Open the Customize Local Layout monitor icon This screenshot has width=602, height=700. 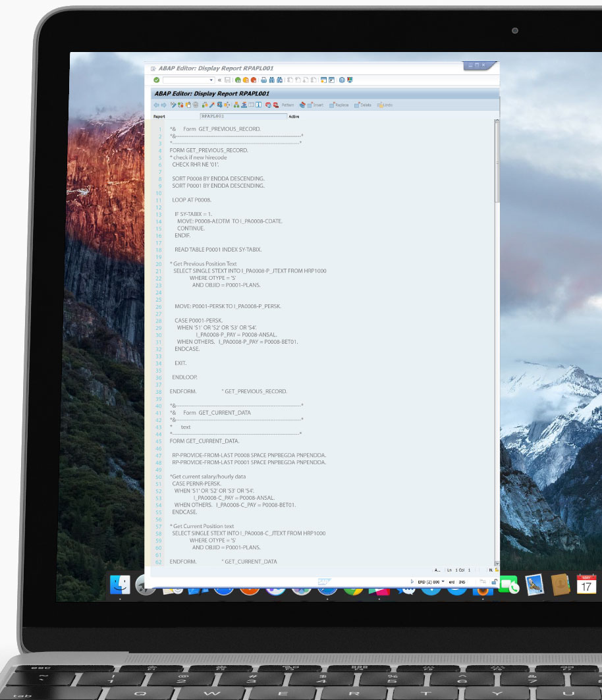(350, 80)
